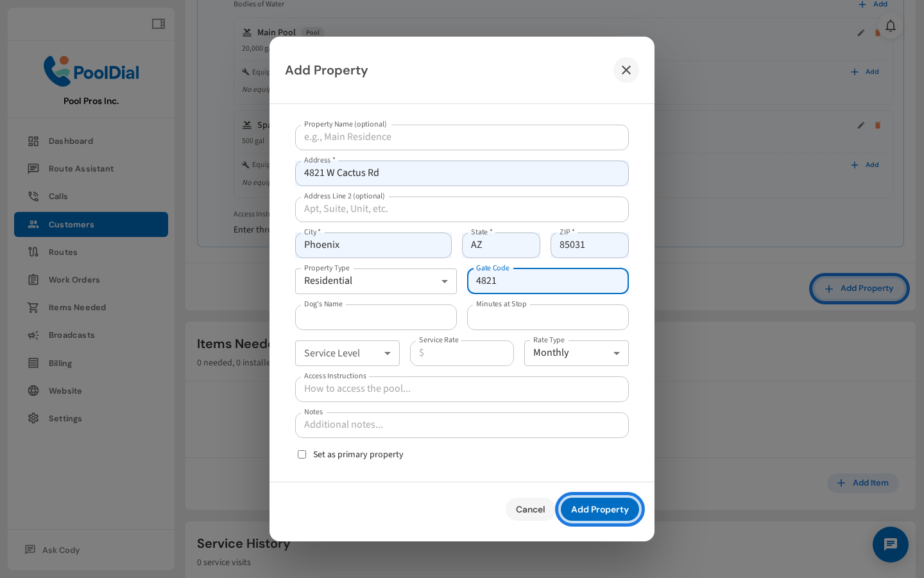Open the chat bubble in the corner

891,545
